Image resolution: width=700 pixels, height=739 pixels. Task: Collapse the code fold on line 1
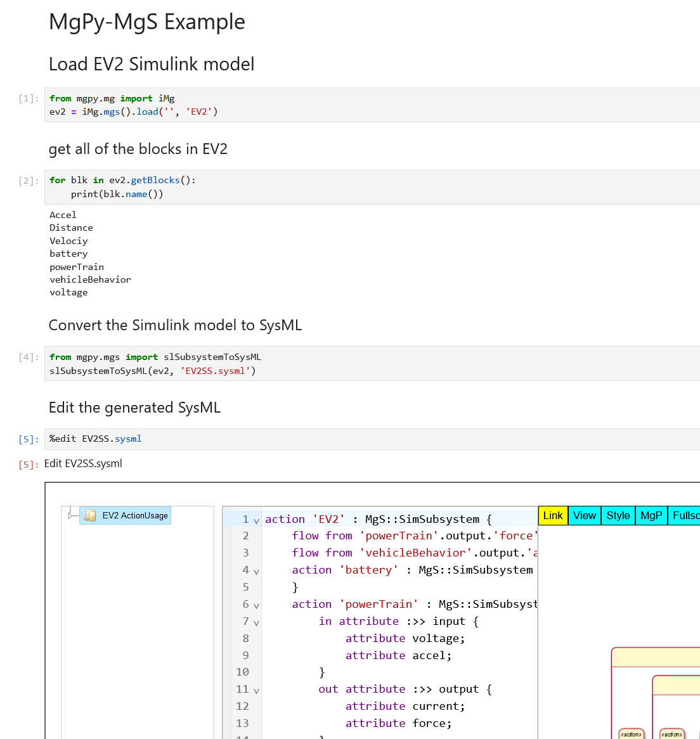click(256, 519)
